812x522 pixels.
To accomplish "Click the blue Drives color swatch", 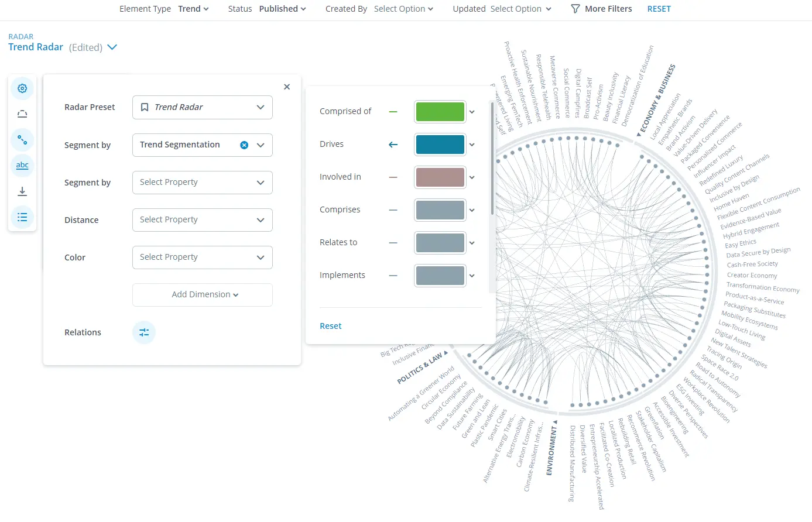I will (440, 145).
